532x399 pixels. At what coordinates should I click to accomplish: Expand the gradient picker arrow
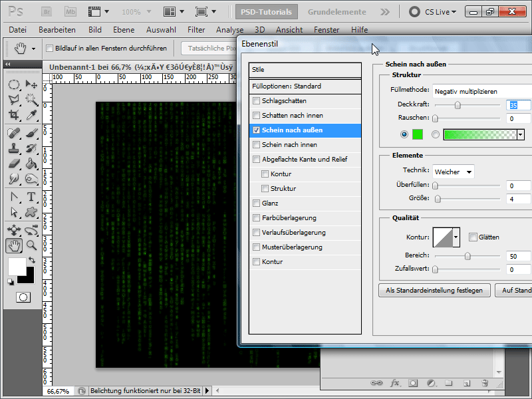tap(521, 135)
